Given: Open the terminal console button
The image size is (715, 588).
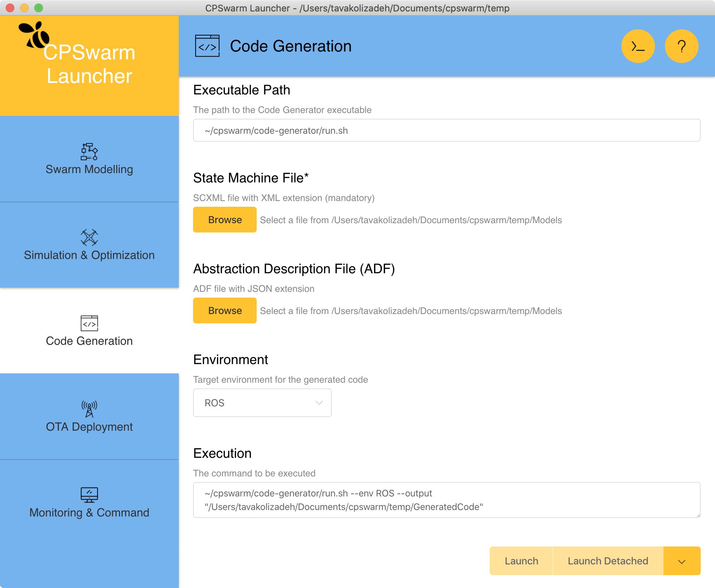Looking at the screenshot, I should coord(638,46).
